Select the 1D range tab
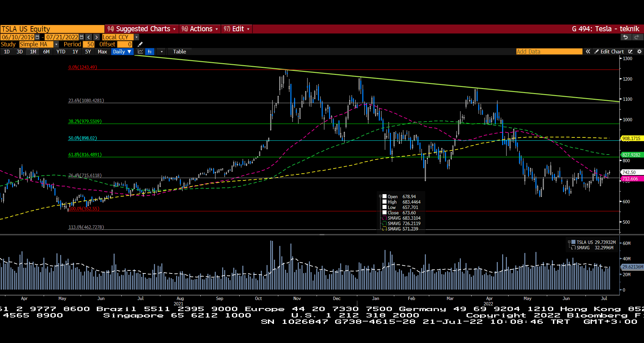644x343 pixels. (x=7, y=51)
